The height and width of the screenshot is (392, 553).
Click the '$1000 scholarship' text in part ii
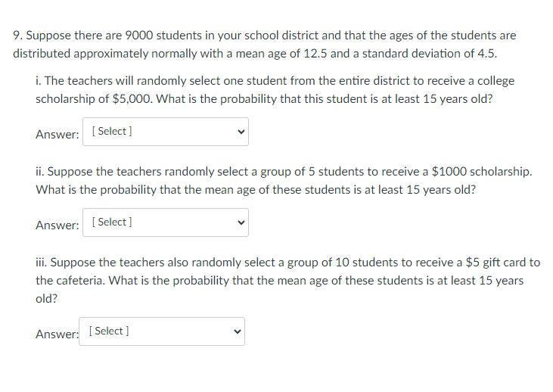(482, 172)
